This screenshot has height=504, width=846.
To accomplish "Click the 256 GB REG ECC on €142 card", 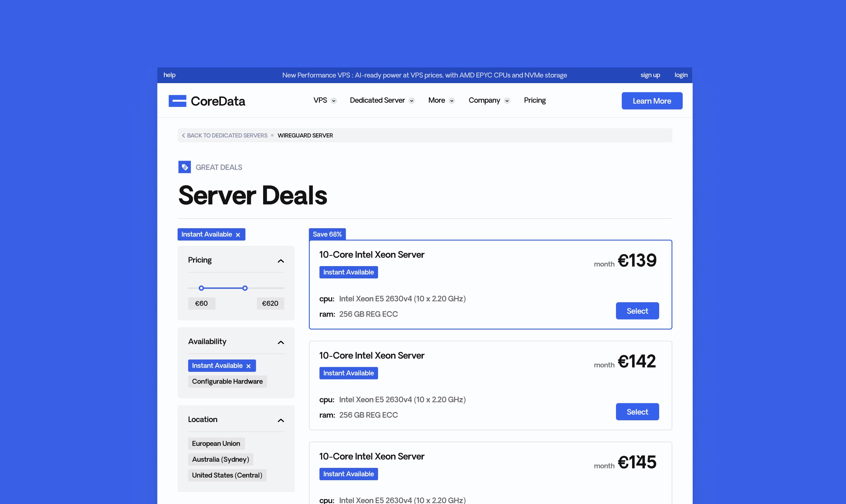I will [368, 415].
